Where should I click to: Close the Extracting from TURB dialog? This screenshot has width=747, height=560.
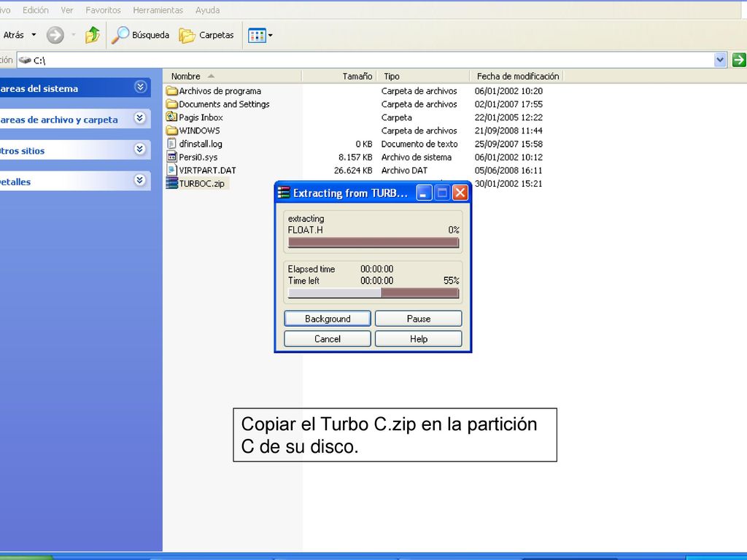coord(460,192)
